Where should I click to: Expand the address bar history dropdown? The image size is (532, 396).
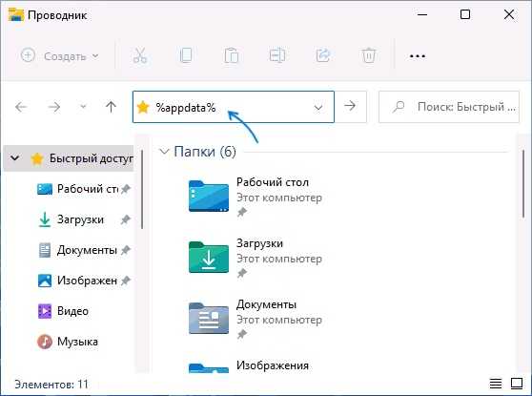pyautogui.click(x=318, y=108)
